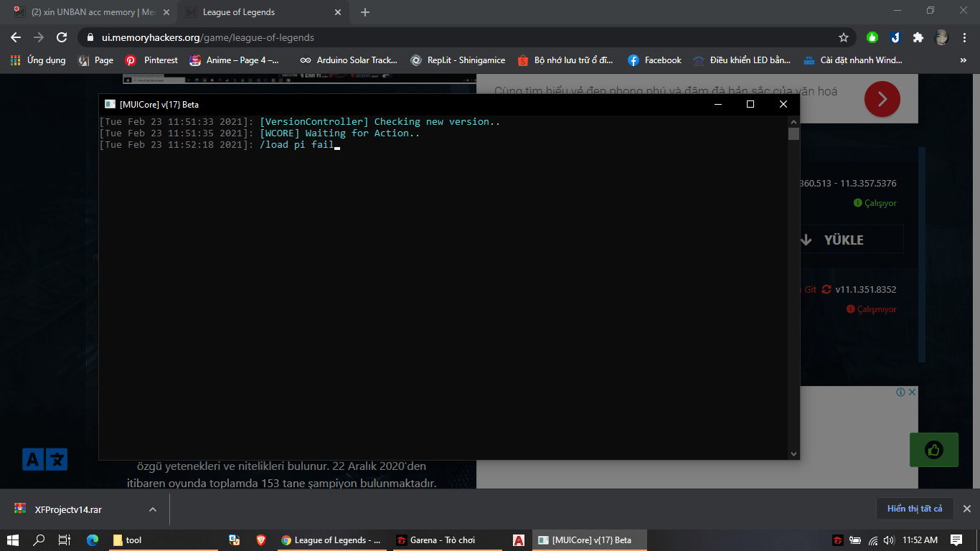
Task: Click the address bar URL field
Action: tap(459, 37)
